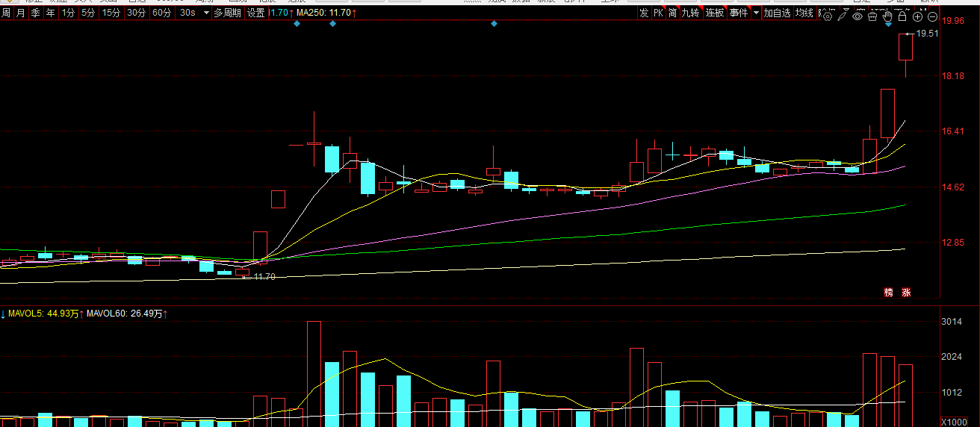Select the drawing pen tool icon
This screenshot has width=980, height=427.
tap(843, 16)
